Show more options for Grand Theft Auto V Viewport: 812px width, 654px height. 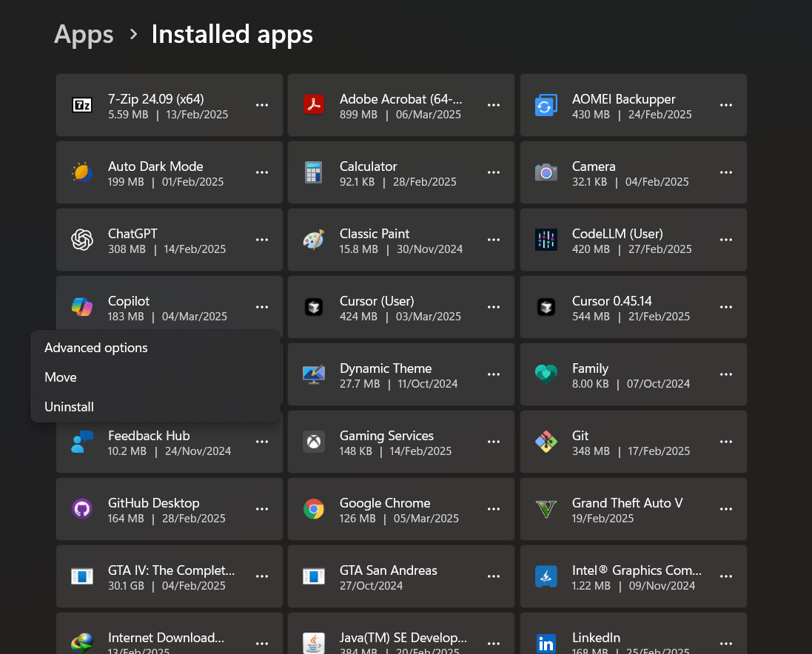pos(726,508)
